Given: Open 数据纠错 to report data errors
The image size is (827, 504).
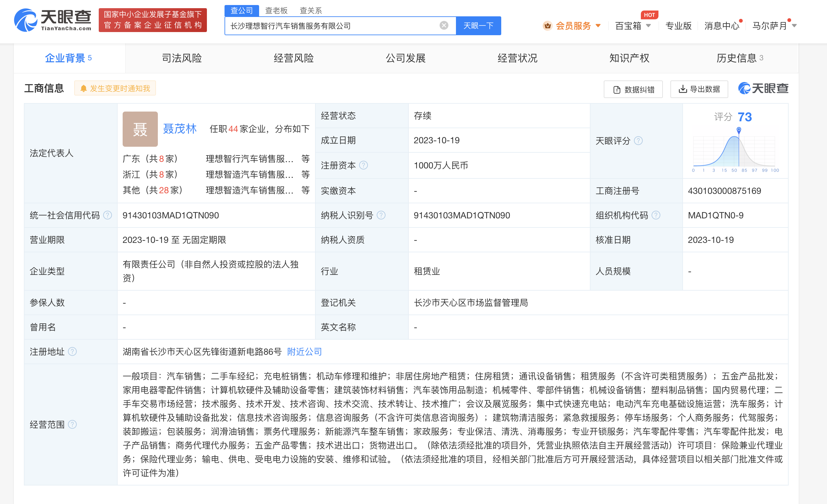Looking at the screenshot, I should (x=633, y=89).
